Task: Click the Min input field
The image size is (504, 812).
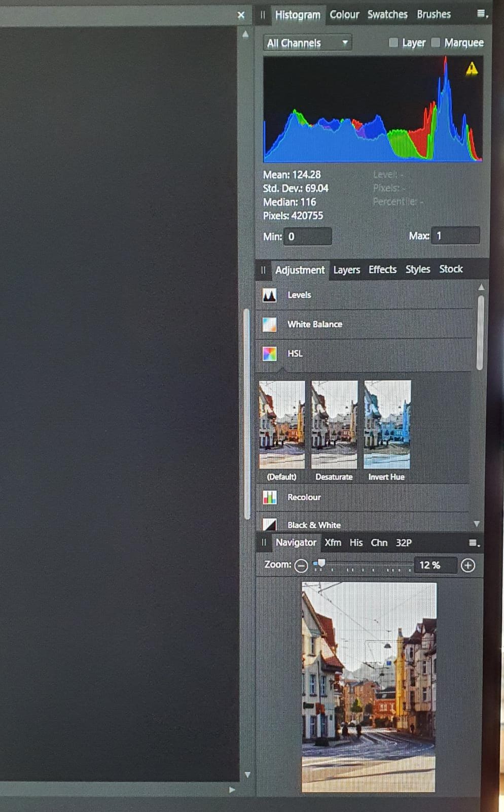Action: click(307, 236)
